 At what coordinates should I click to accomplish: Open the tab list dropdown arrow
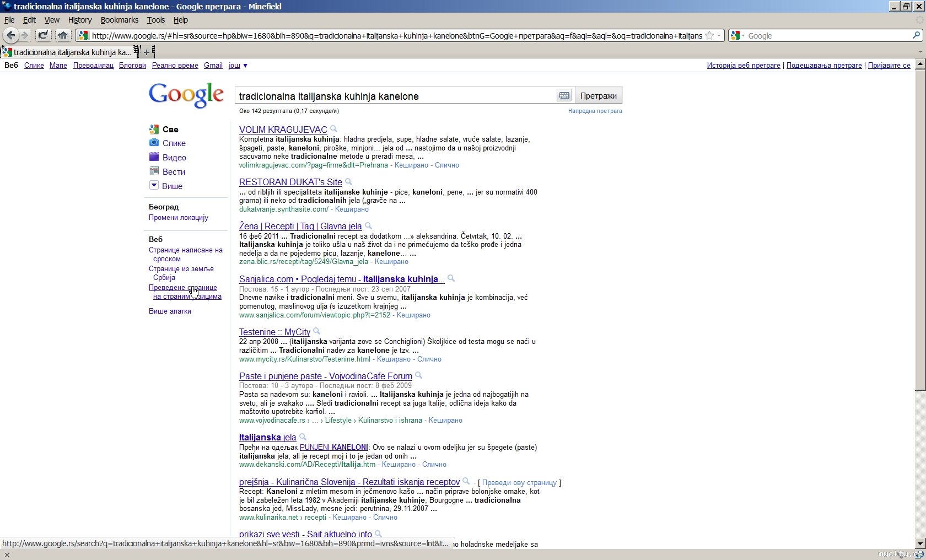tap(920, 52)
